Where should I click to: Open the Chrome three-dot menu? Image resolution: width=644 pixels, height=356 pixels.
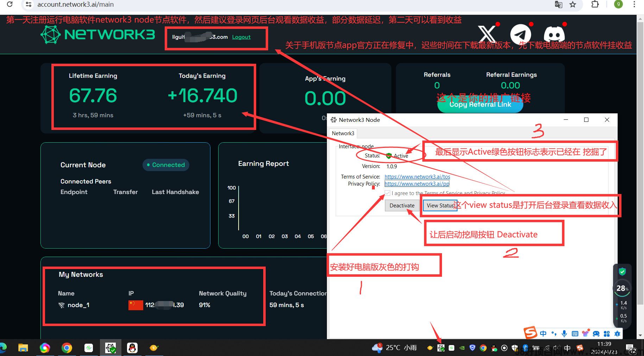[x=634, y=5]
